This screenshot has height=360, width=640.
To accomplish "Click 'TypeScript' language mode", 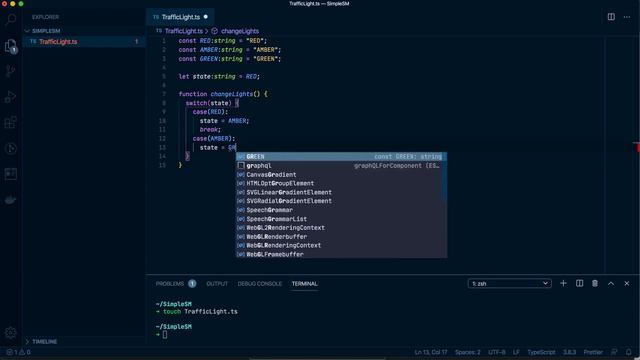I will pos(541,352).
